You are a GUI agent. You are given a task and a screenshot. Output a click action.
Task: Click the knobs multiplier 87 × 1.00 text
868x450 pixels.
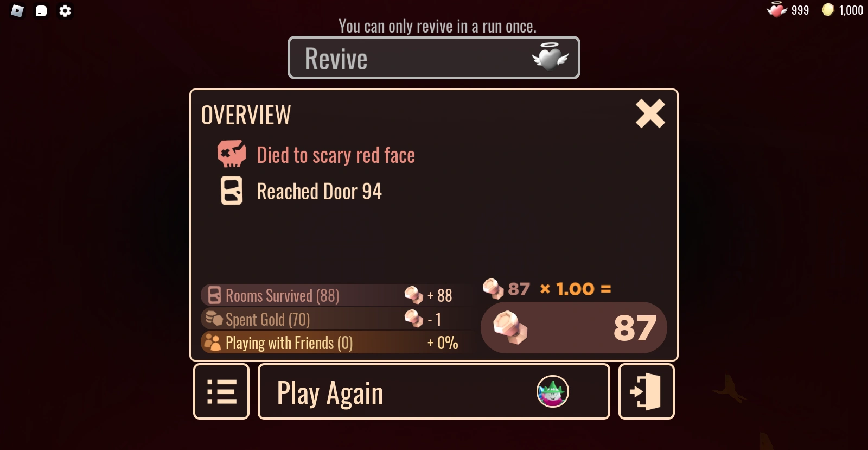tap(547, 289)
